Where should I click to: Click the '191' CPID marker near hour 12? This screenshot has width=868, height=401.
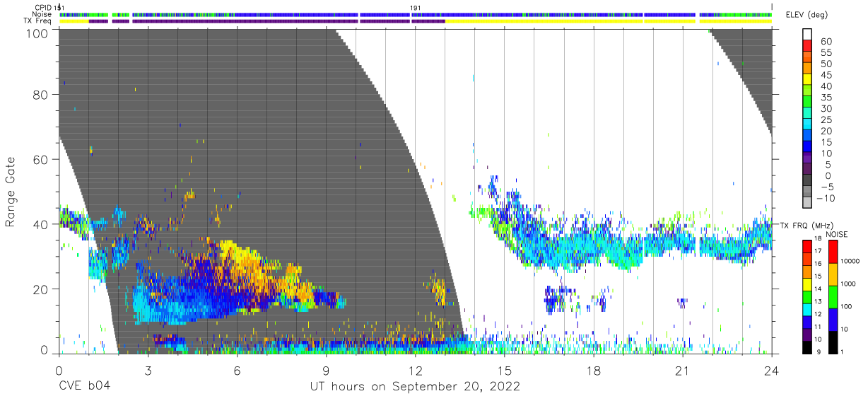pos(416,8)
